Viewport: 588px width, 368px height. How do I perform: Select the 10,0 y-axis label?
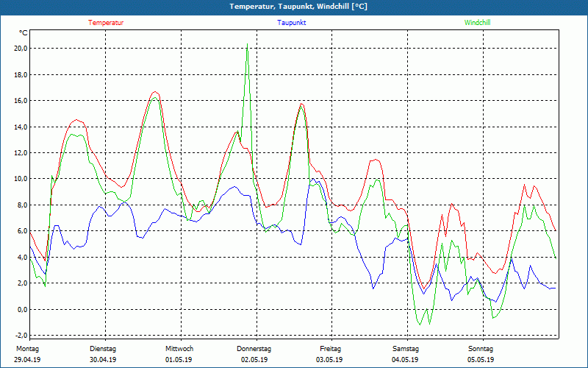[20, 179]
